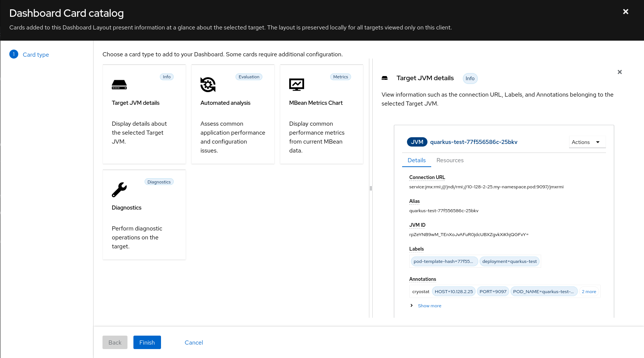Click the server icon in preview header
Image resolution: width=644 pixels, height=358 pixels.
coord(385,78)
